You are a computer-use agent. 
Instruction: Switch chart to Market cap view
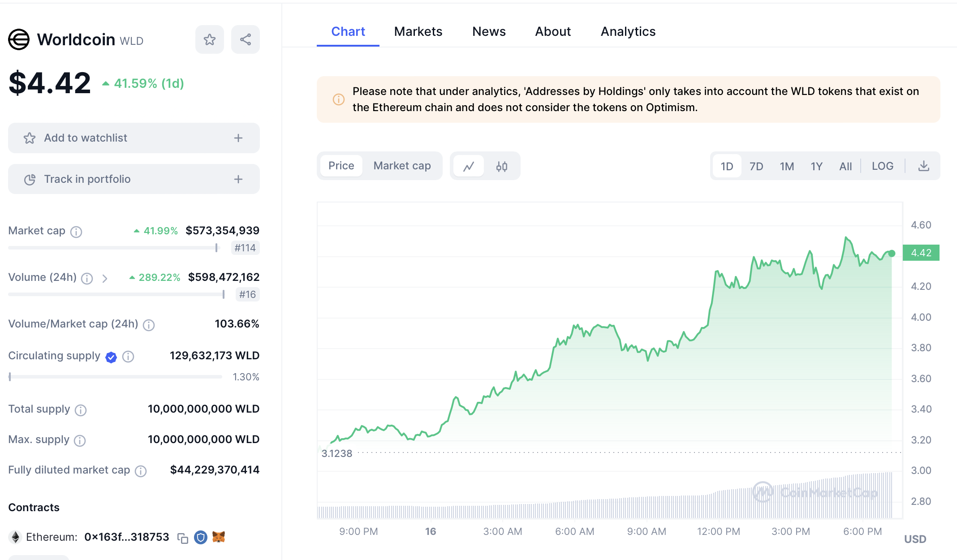(x=402, y=166)
